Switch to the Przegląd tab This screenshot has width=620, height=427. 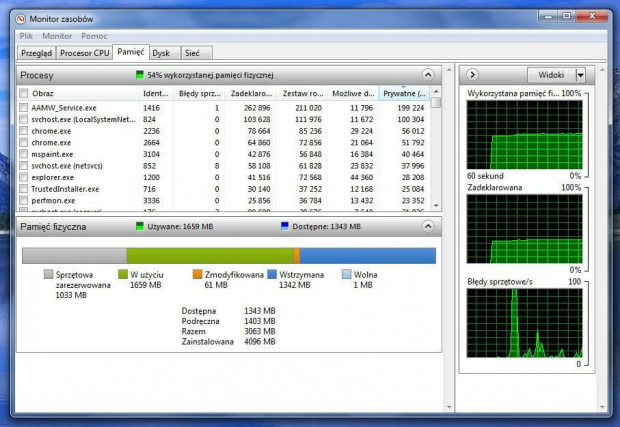pyautogui.click(x=36, y=53)
